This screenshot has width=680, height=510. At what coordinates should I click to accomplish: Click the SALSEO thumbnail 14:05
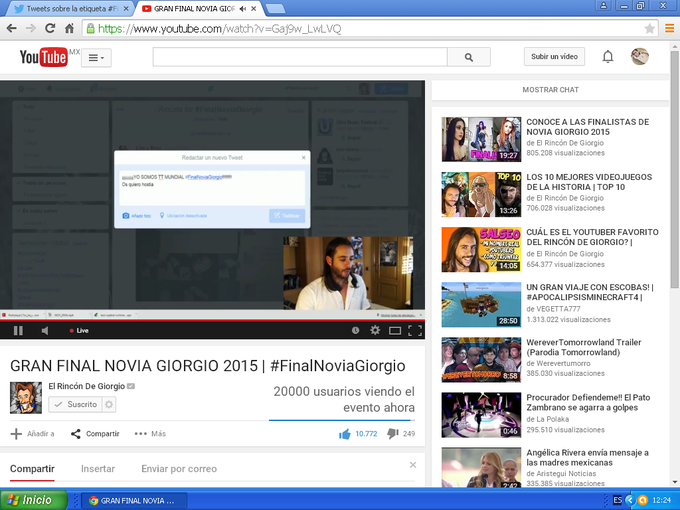tap(481, 249)
